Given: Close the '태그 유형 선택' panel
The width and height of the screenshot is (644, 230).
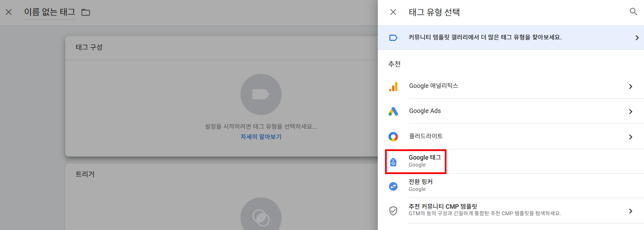Looking at the screenshot, I should (393, 12).
